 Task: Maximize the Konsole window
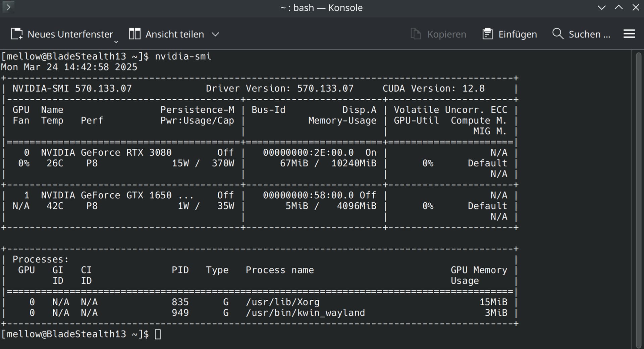pos(619,7)
